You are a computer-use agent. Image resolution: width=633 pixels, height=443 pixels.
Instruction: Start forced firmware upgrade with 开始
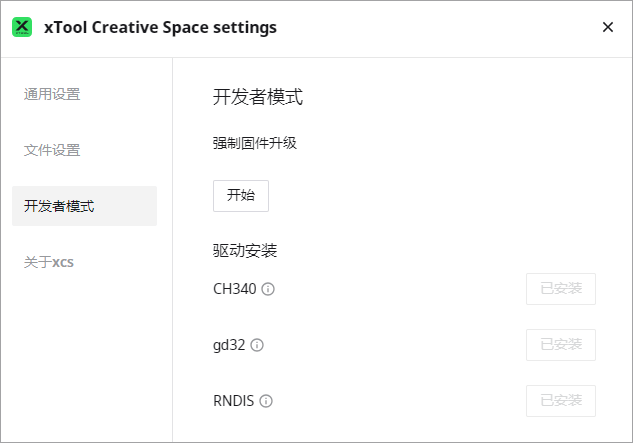(241, 196)
